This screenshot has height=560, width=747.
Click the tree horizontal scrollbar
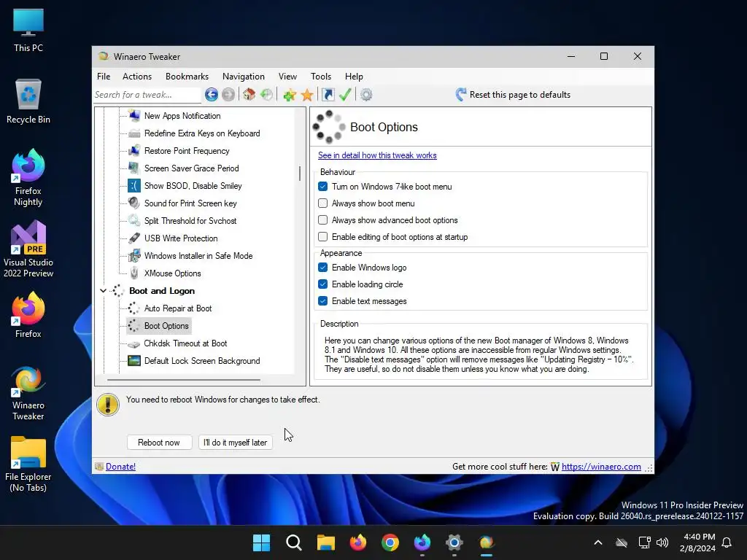184,380
